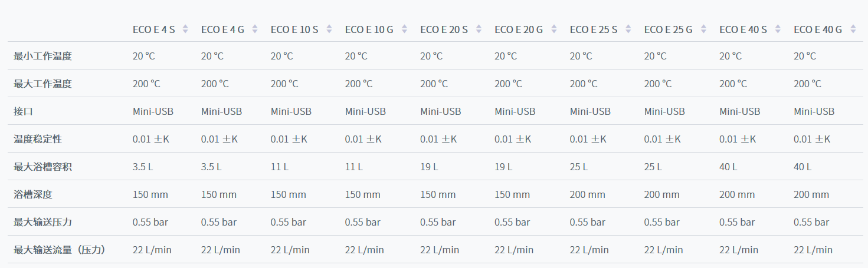This screenshot has height=268, width=868.
Task: Click sort icon beside ECO E 40 G
Action: [x=853, y=29]
